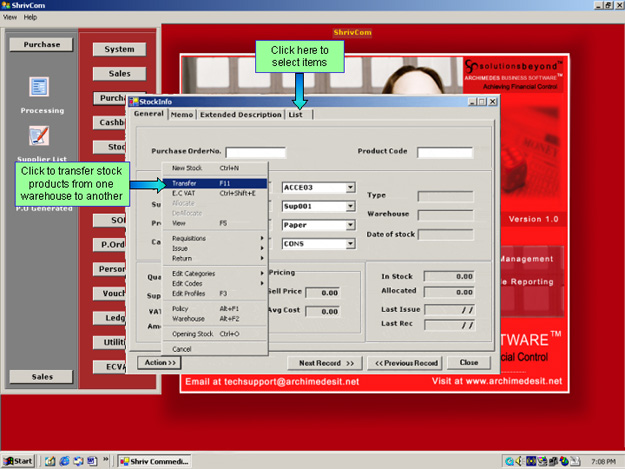Screen dimensions: 625x469
Task: Open the Supplier List icon
Action: coord(39,136)
